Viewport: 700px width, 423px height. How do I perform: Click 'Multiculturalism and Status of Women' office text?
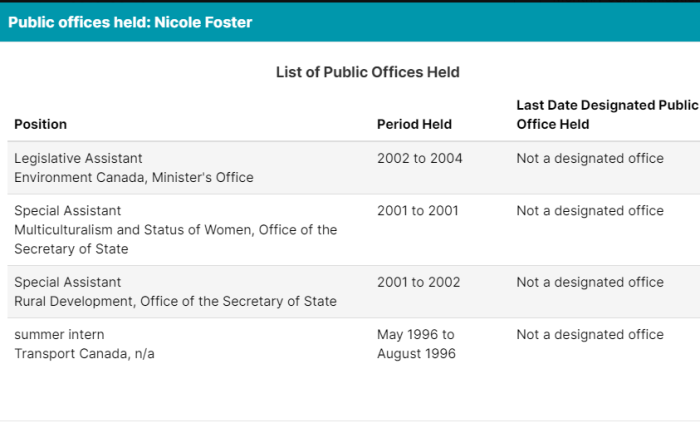pyautogui.click(x=134, y=230)
